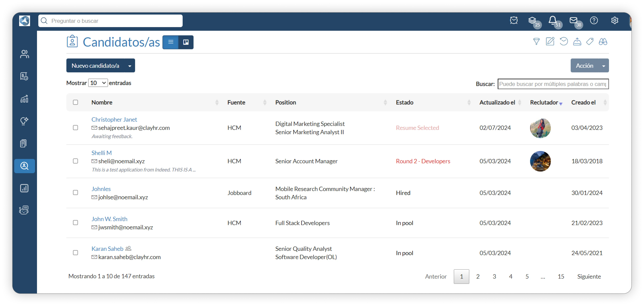Open the help question mark icon
The width and height of the screenshot is (644, 306).
pyautogui.click(x=594, y=20)
